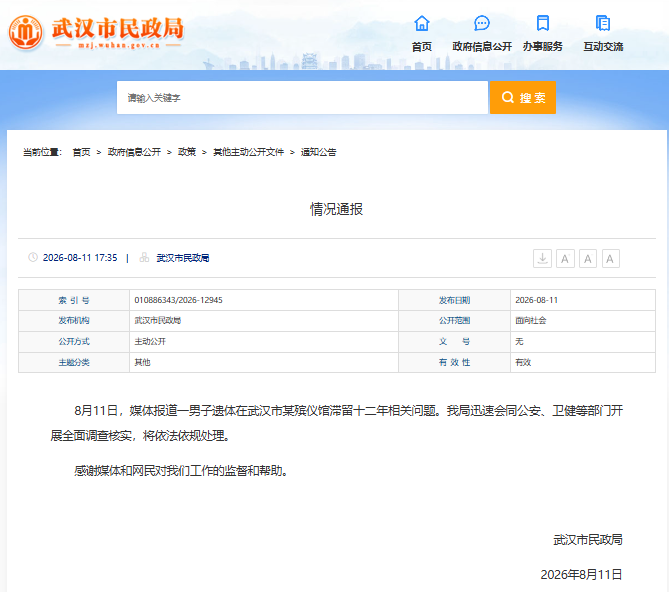Click the 武汉市民政局 source link under title
This screenshot has width=669, height=592.
tap(183, 258)
